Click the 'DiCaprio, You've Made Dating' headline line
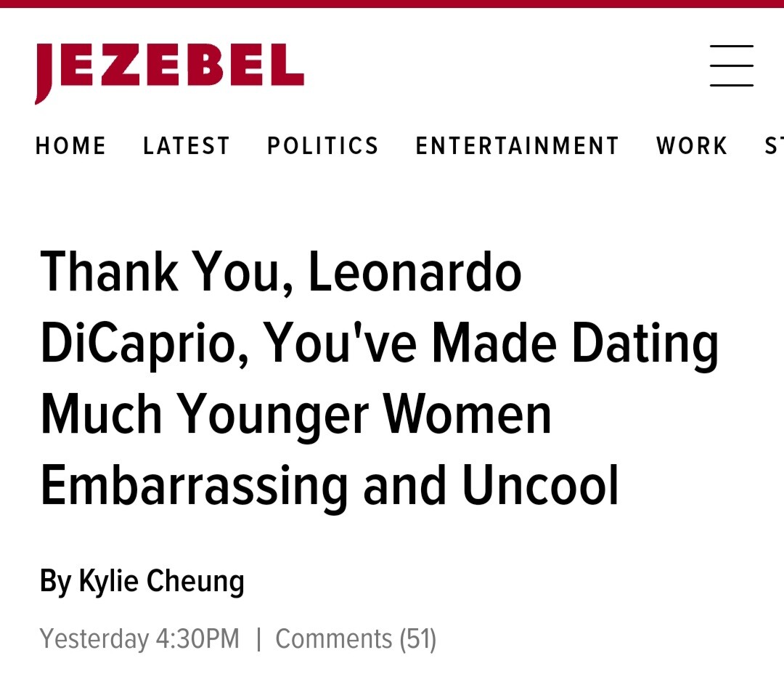Screen dimensions: 784x687 click(x=380, y=343)
